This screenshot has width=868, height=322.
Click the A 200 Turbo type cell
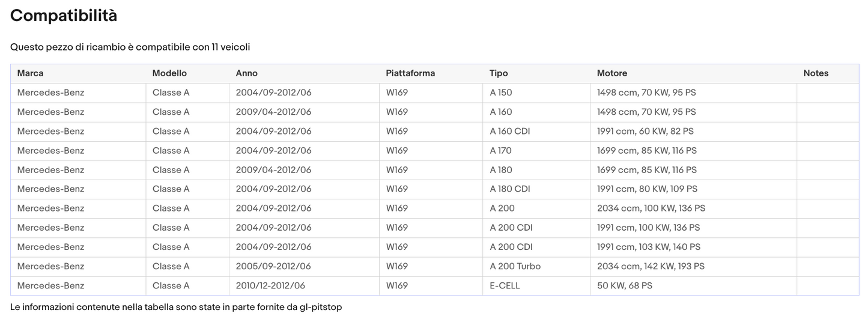(x=515, y=266)
